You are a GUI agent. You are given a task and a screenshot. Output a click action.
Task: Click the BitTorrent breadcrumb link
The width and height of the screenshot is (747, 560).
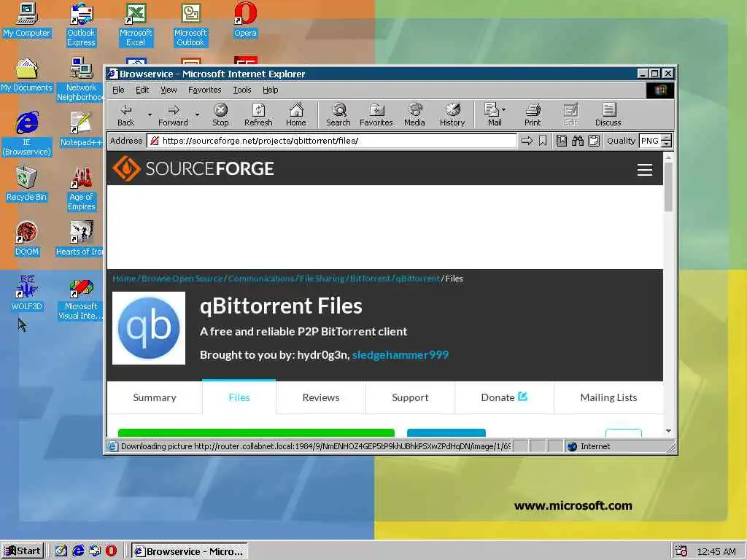click(x=370, y=279)
